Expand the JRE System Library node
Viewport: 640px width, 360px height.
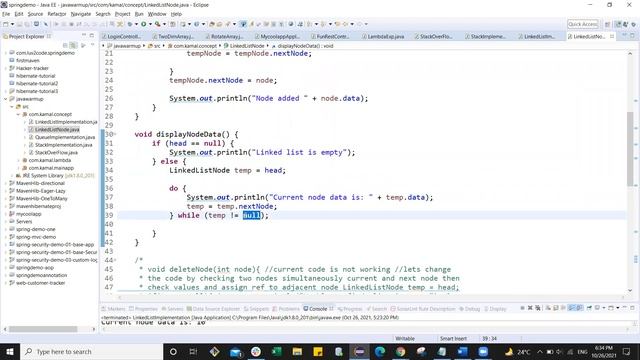pyautogui.click(x=12, y=176)
